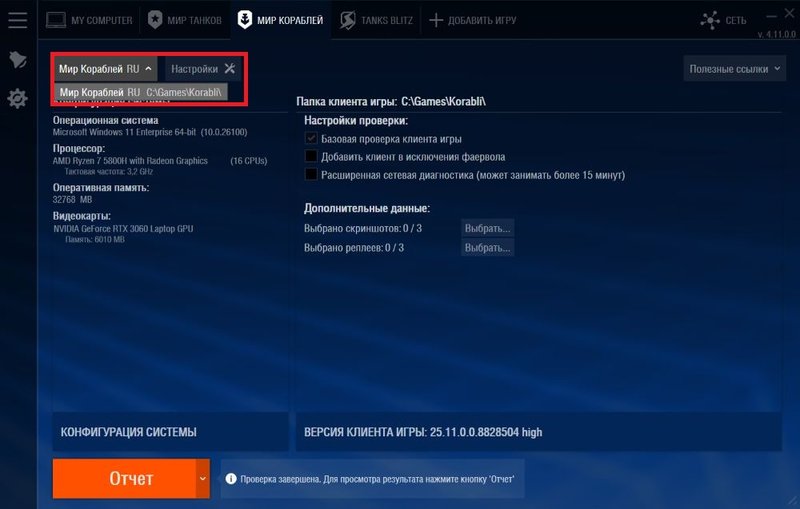Enable Расширенная сетевая диагностика checkbox
800x509 pixels.
[311, 174]
